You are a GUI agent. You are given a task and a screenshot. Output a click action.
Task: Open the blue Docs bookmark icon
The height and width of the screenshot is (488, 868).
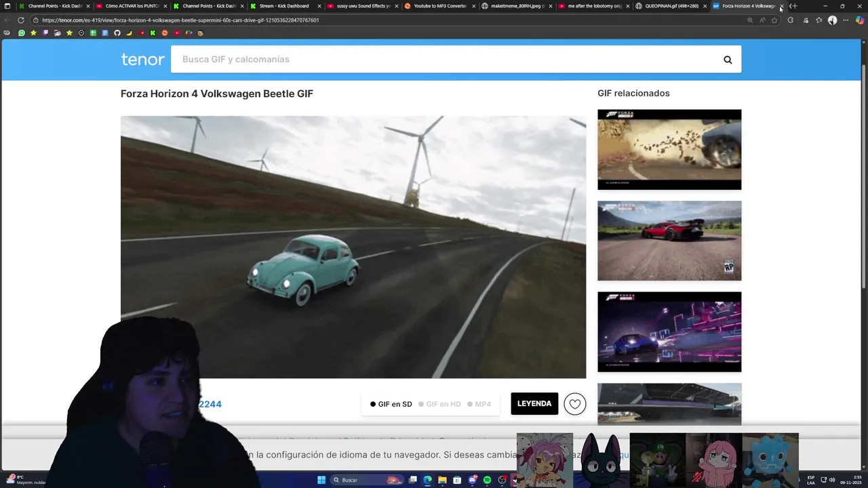tap(105, 33)
